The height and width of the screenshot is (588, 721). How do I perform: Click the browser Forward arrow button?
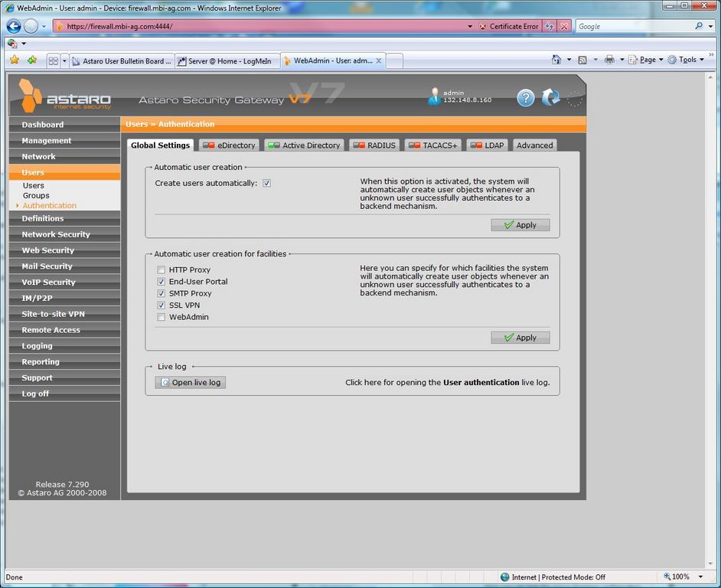click(x=31, y=26)
